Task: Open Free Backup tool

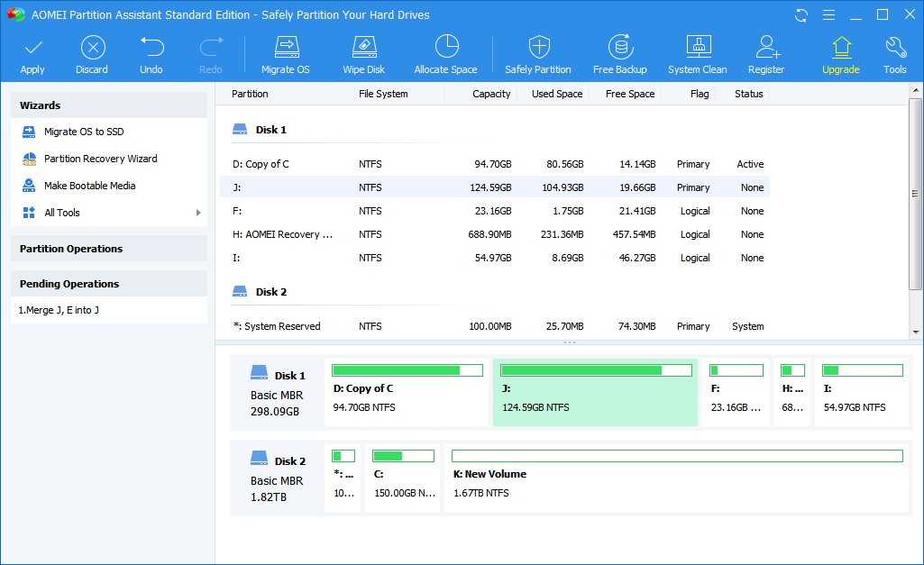Action: [x=620, y=57]
